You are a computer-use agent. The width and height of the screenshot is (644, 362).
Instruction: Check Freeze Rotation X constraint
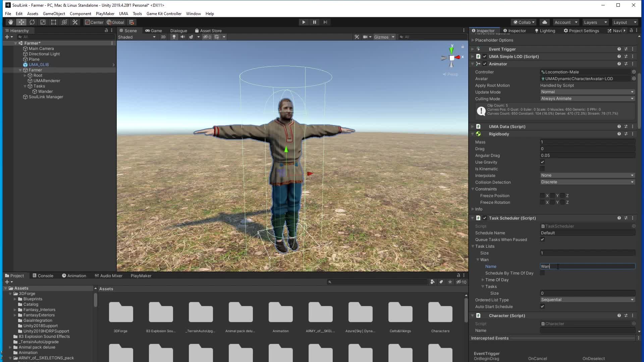(542, 202)
